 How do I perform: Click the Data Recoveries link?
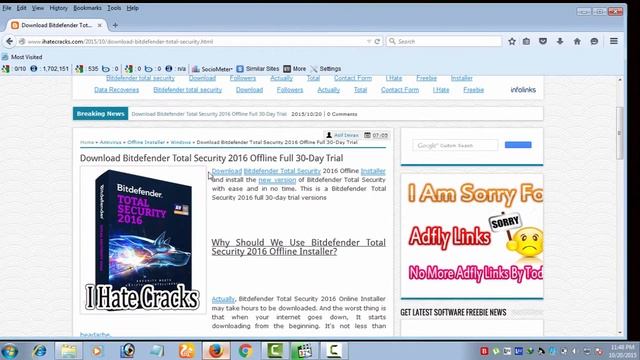116,90
